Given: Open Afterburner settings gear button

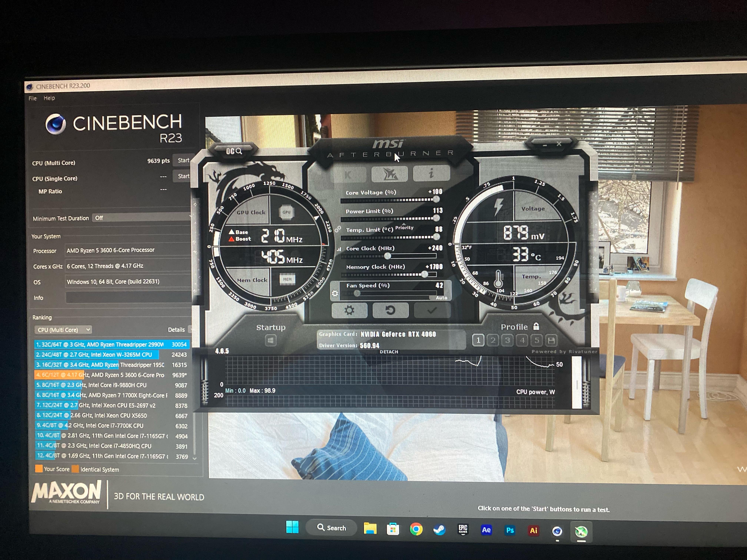Looking at the screenshot, I should 349,310.
